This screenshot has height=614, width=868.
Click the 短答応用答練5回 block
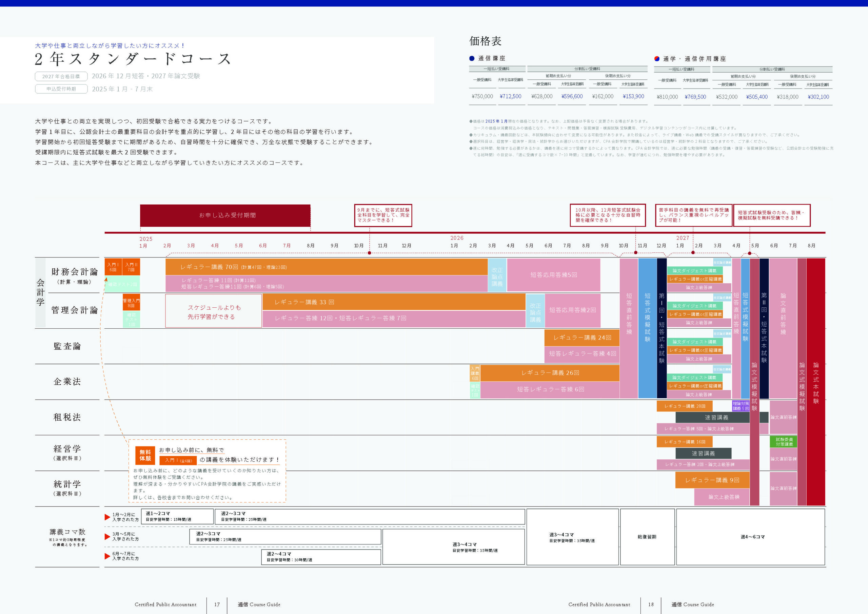553,275
